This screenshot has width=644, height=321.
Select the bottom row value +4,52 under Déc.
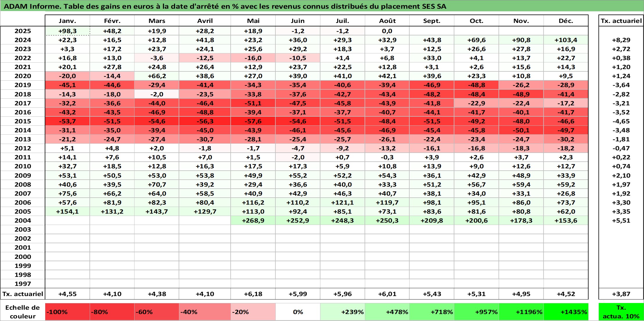pos(566,294)
